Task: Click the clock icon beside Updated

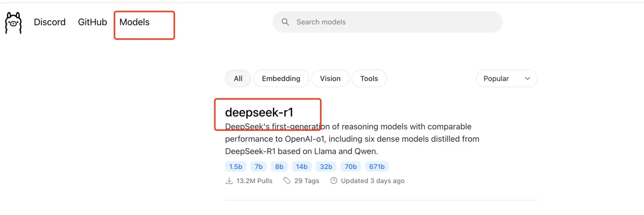Action: [x=334, y=181]
